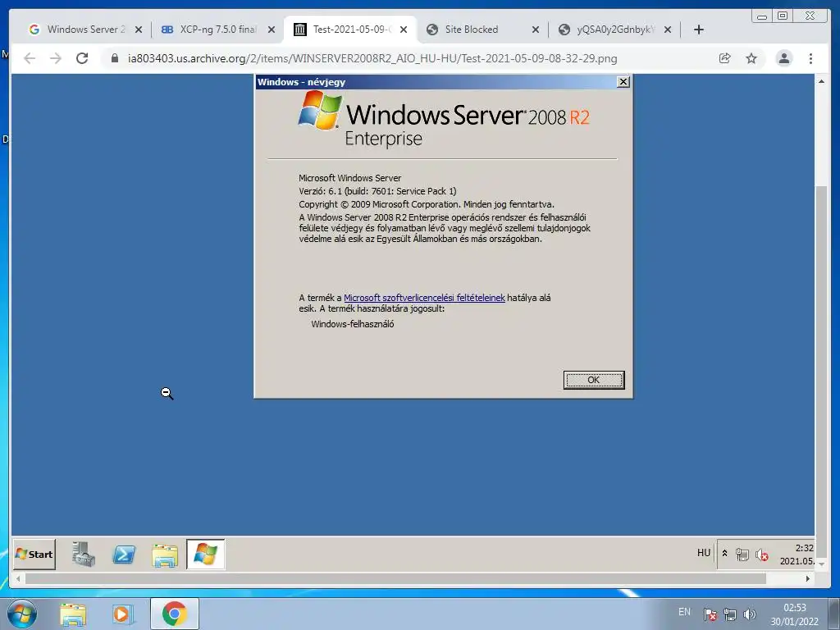Click the inner tray muted speaker icon
The height and width of the screenshot is (630, 840).
click(x=761, y=555)
